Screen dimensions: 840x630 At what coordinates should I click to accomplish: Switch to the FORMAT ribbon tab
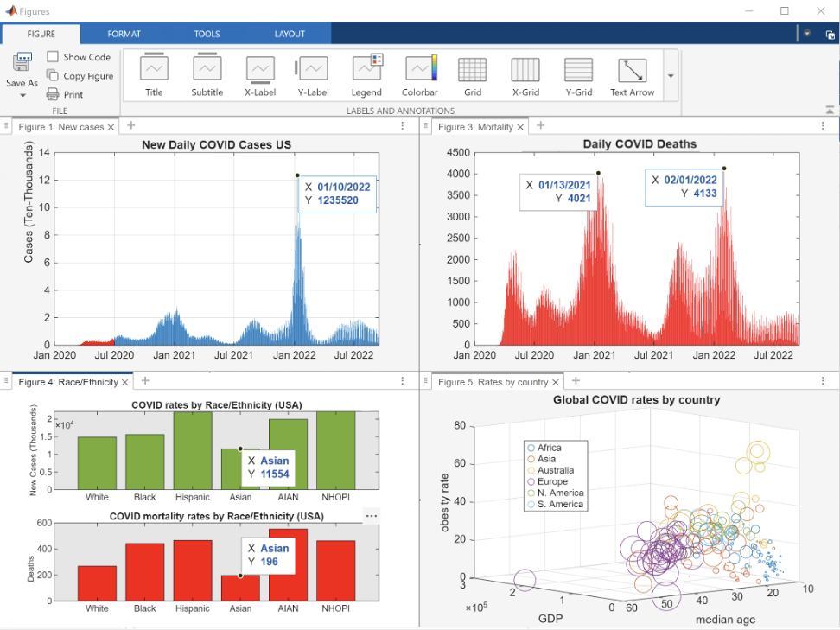pos(124,34)
